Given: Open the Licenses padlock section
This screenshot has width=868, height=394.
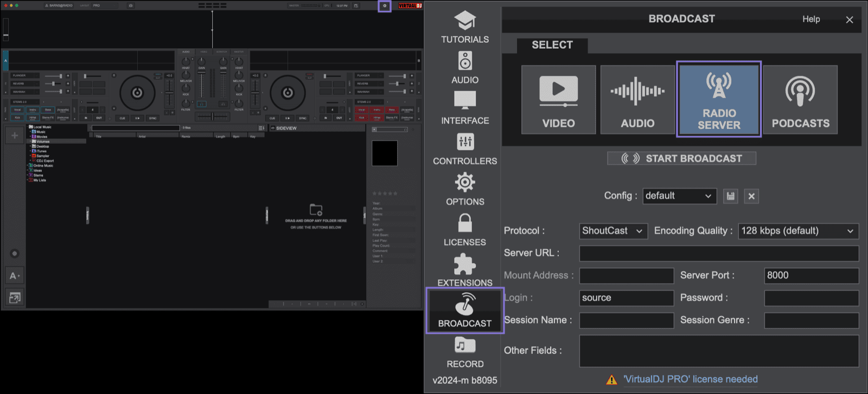Looking at the screenshot, I should [465, 230].
